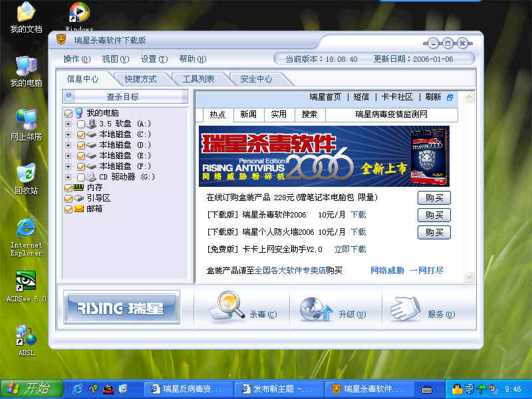This screenshot has height=399, width=532.
Task: Open the 设置(T) menu
Action: point(154,59)
